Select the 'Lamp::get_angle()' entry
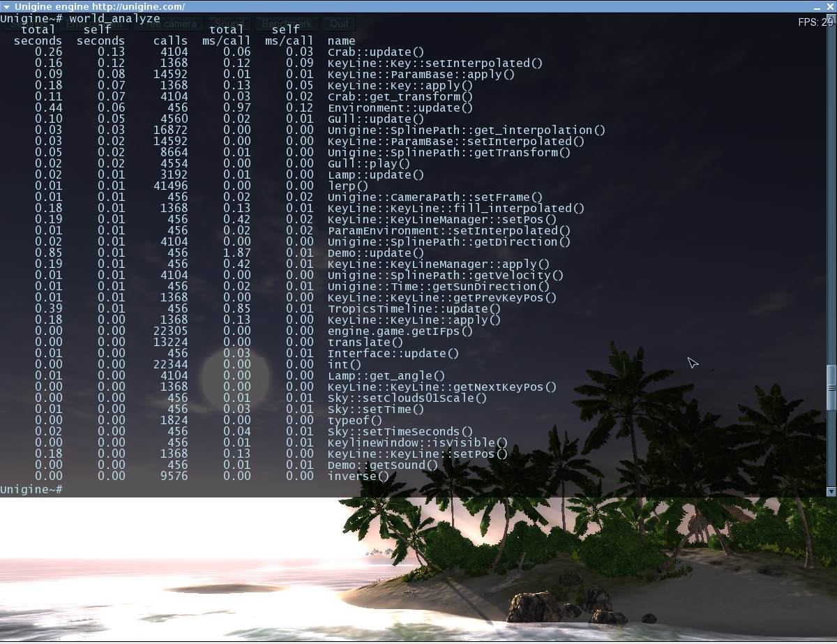Screen dimensions: 837x644 [x=386, y=376]
